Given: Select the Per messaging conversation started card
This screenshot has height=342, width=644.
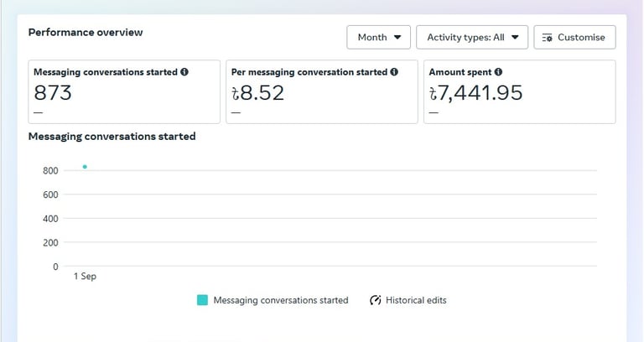Looking at the screenshot, I should [322, 91].
